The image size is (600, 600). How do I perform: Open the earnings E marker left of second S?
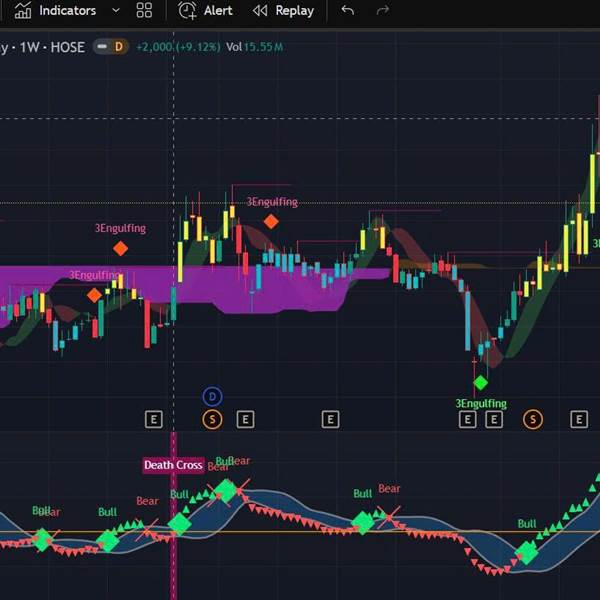coord(494,420)
